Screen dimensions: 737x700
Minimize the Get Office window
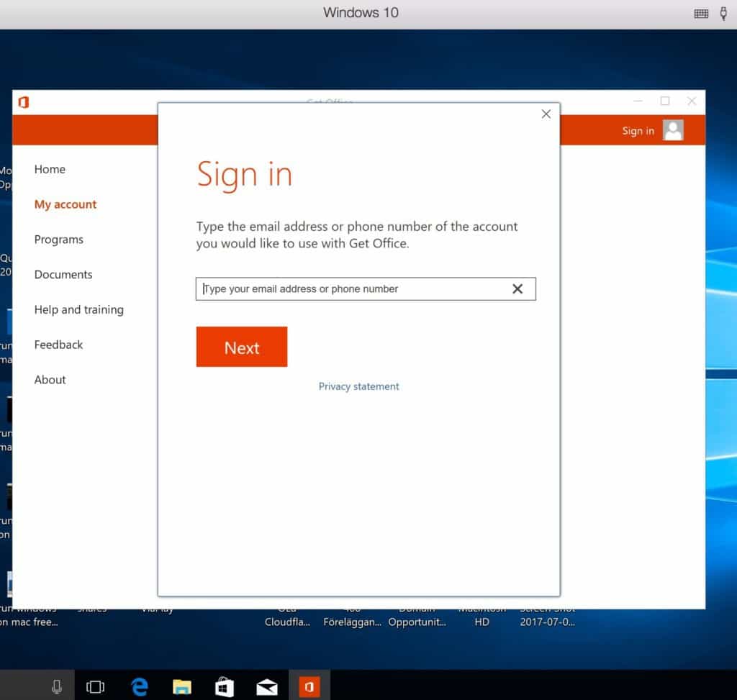[x=638, y=101]
